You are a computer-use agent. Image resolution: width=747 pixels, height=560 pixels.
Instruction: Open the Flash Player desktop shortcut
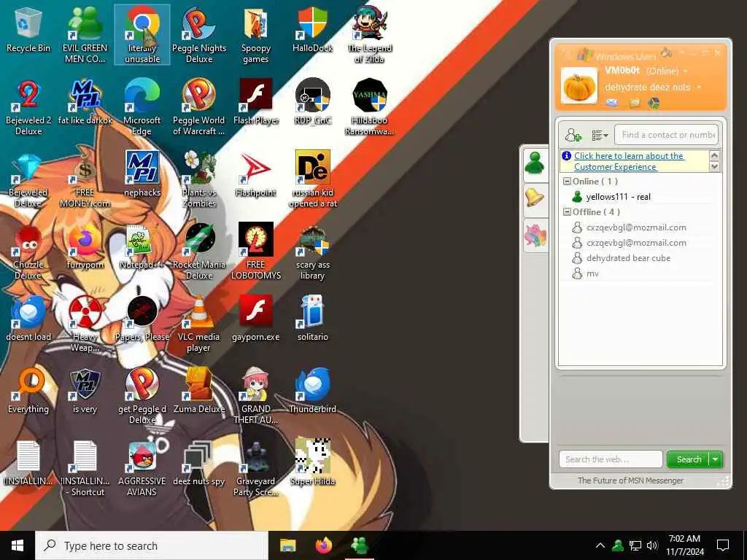(x=256, y=102)
